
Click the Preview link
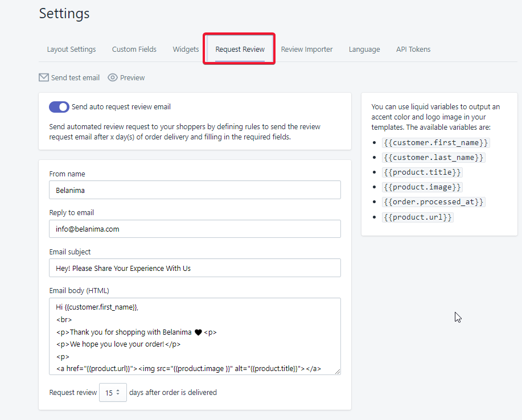pos(132,77)
